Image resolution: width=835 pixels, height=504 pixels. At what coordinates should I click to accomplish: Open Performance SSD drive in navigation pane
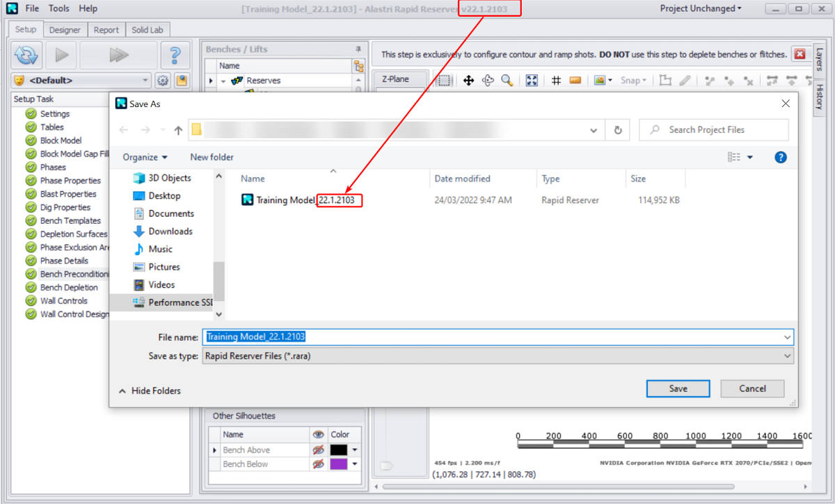[173, 302]
